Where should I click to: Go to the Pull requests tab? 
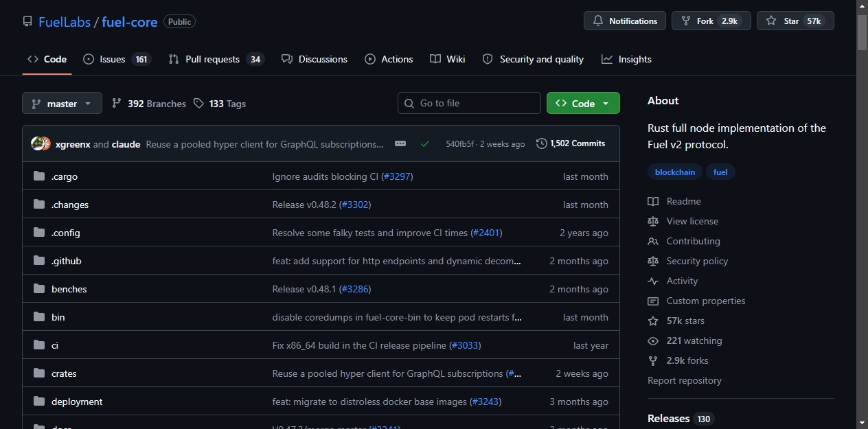(216, 59)
